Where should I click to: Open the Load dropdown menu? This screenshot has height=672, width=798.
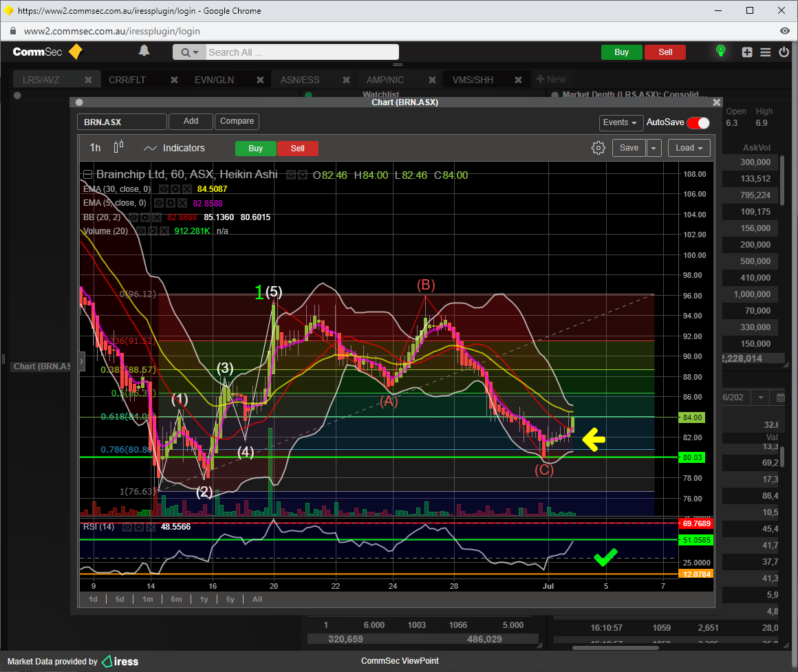click(x=689, y=148)
